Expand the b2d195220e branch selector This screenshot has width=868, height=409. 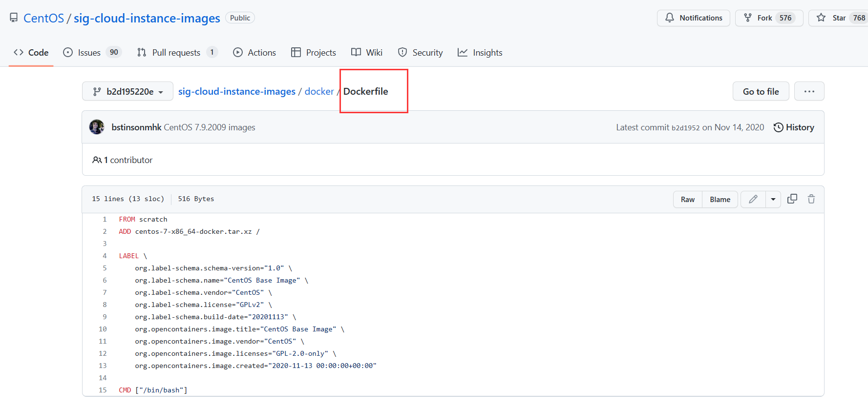128,91
